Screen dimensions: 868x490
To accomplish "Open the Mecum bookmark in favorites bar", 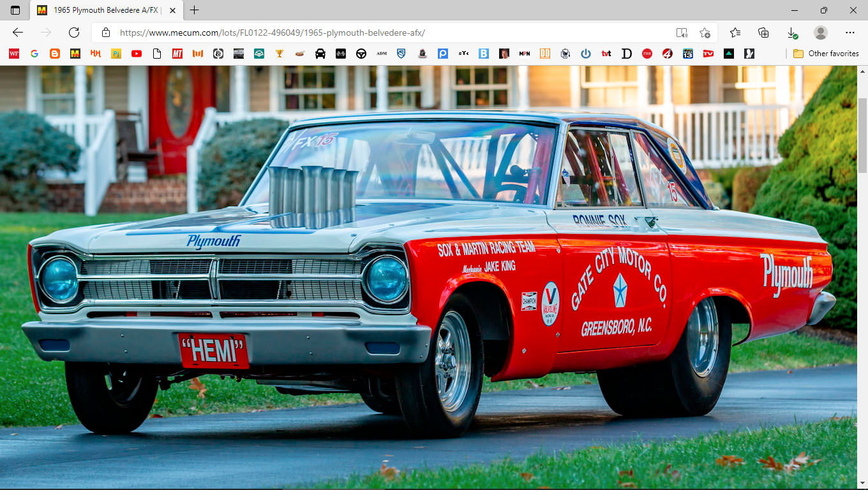I will (75, 54).
